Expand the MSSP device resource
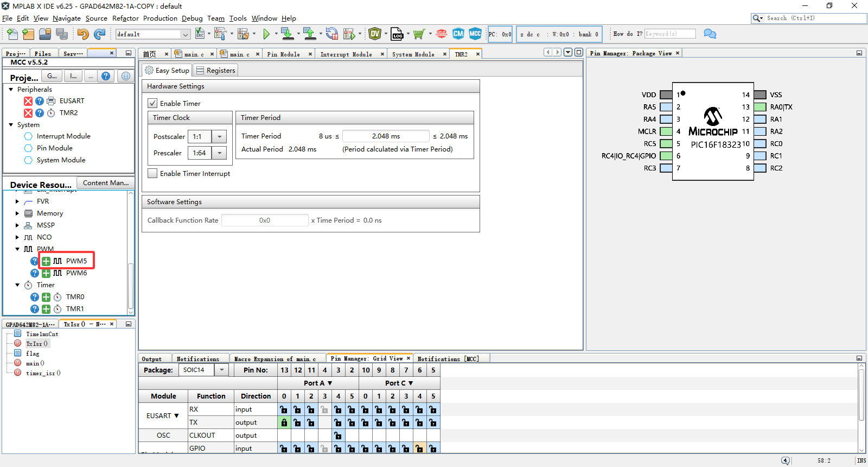 [17, 225]
